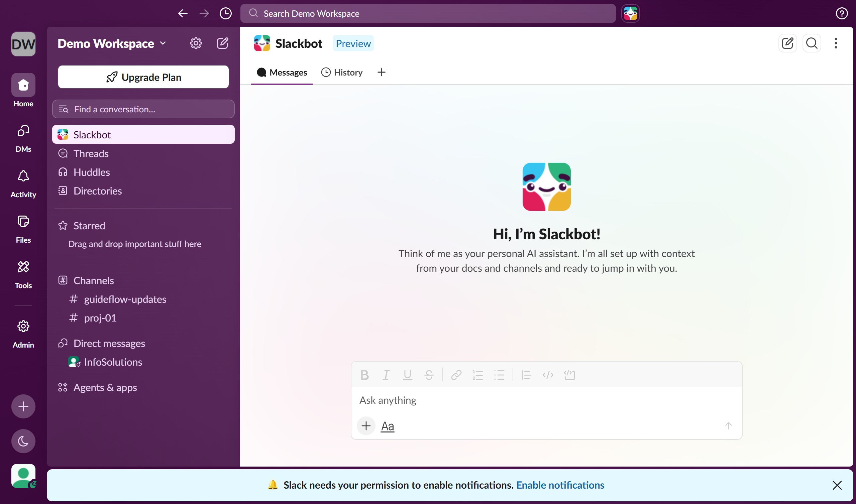Toggle code block formatting
Screen dimensions: 856x504
pyautogui.click(x=569, y=375)
